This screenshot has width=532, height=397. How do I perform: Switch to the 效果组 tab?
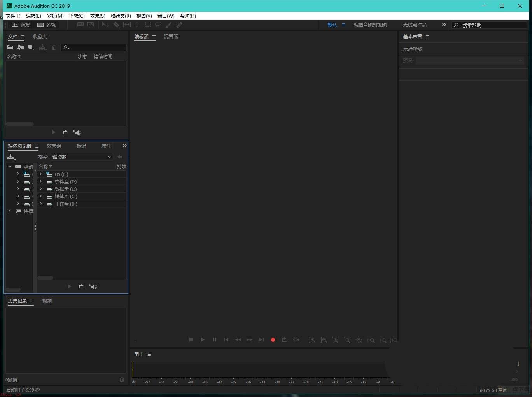point(54,146)
